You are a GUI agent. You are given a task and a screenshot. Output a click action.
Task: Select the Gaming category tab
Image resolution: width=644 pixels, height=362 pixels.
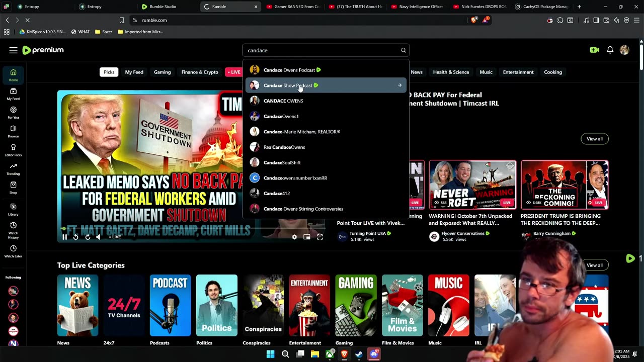[163, 72]
